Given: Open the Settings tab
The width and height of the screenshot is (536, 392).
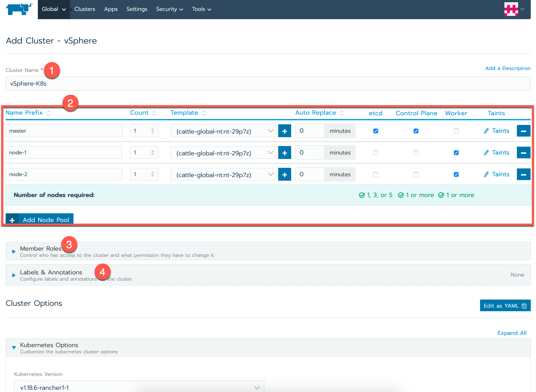Looking at the screenshot, I should tap(137, 9).
